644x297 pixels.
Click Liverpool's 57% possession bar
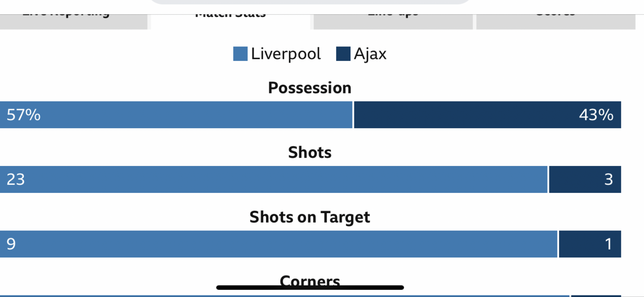176,115
